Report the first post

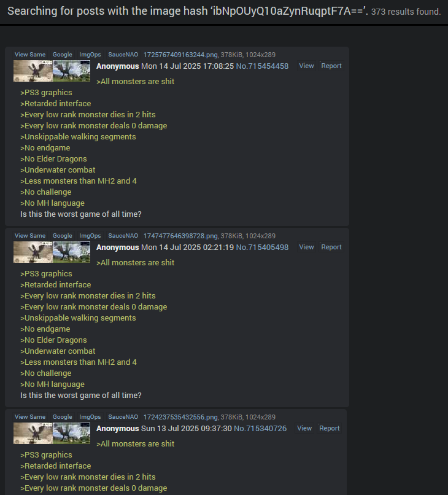(331, 66)
